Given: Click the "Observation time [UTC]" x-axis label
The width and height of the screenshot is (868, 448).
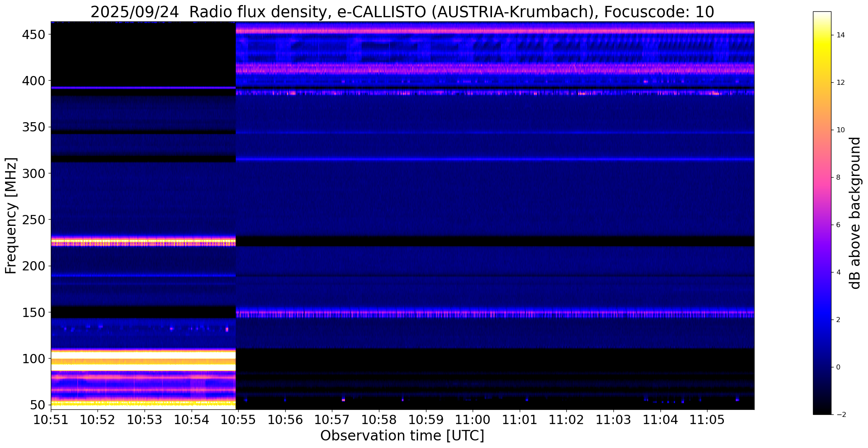Looking at the screenshot, I should tap(402, 436).
